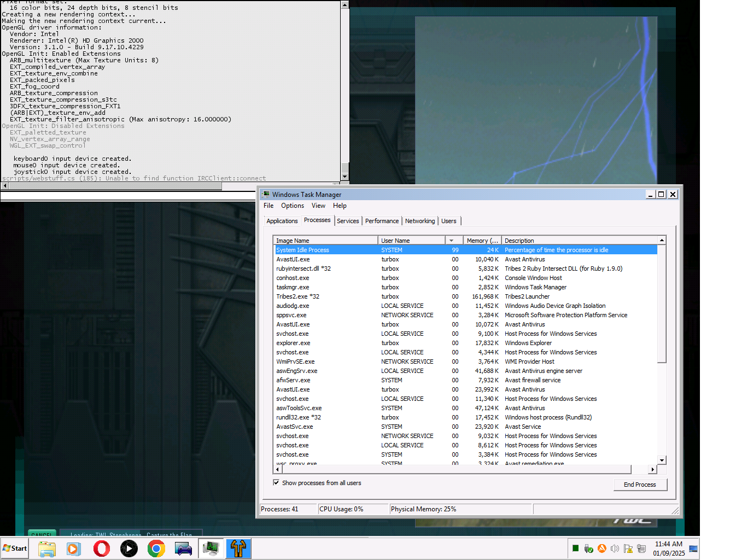Select the aswToolsSvc.exe process row

(465, 408)
